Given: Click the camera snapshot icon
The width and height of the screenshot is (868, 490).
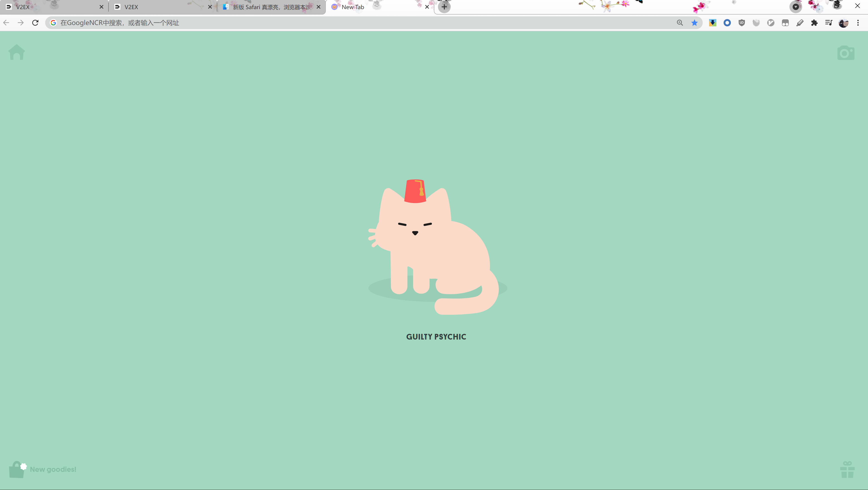Looking at the screenshot, I should click(846, 53).
